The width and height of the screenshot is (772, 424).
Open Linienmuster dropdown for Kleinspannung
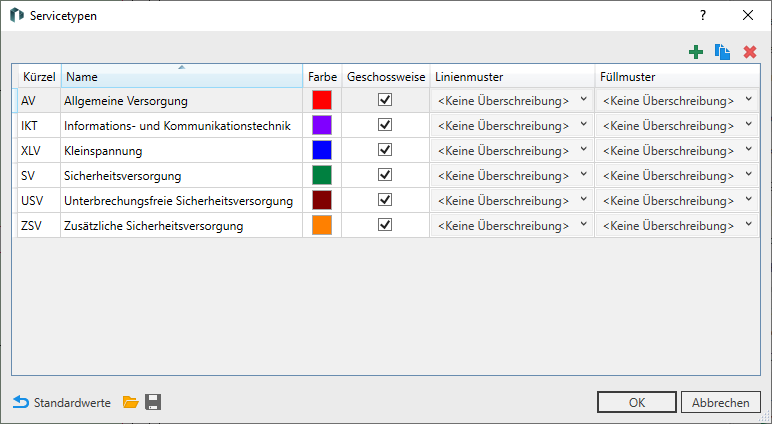coord(512,151)
